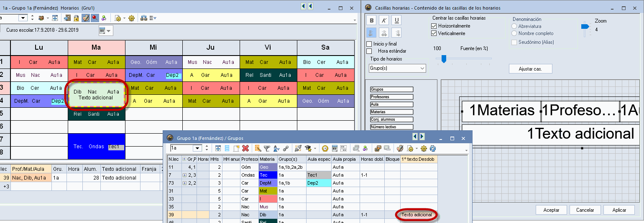Image resolution: width=644 pixels, height=223 pixels.
Task: Click the sort A-Z icon in Grupos toolbar
Action: point(276,148)
